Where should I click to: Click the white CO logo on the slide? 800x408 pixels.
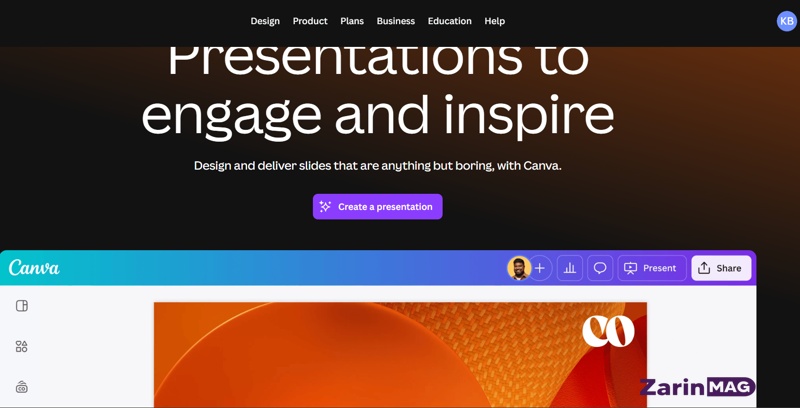pyautogui.click(x=608, y=331)
